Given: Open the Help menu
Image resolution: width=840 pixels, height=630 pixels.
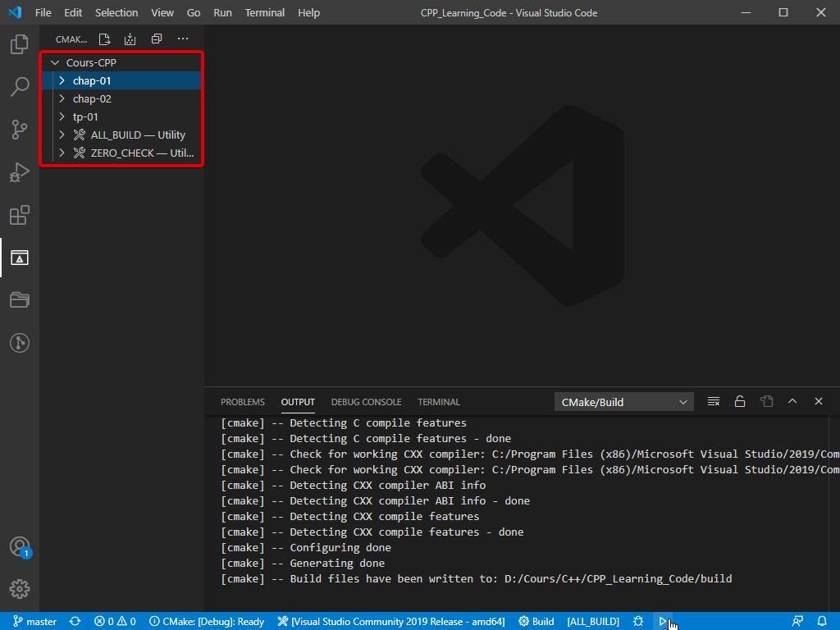Looking at the screenshot, I should (308, 13).
